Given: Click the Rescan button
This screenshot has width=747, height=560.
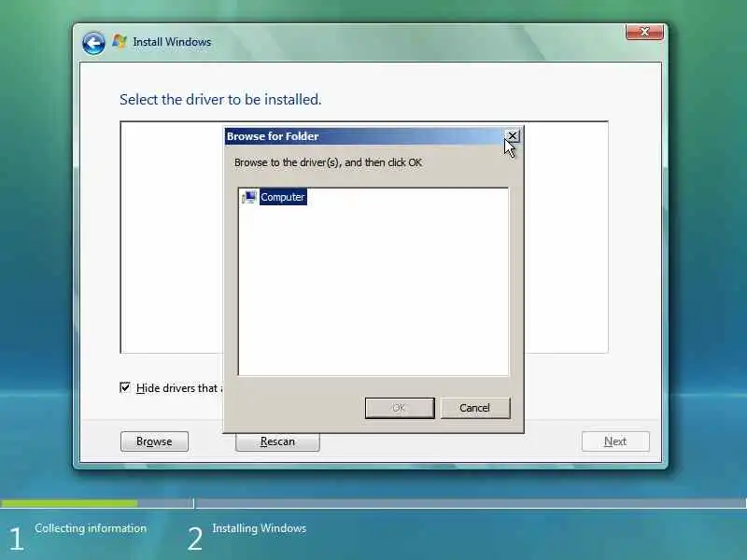Looking at the screenshot, I should point(277,441).
